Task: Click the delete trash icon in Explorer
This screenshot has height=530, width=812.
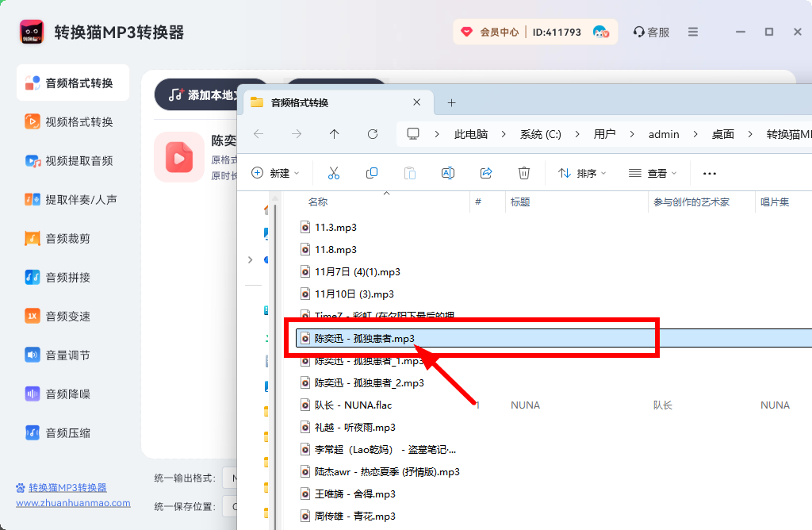Action: tap(524, 173)
